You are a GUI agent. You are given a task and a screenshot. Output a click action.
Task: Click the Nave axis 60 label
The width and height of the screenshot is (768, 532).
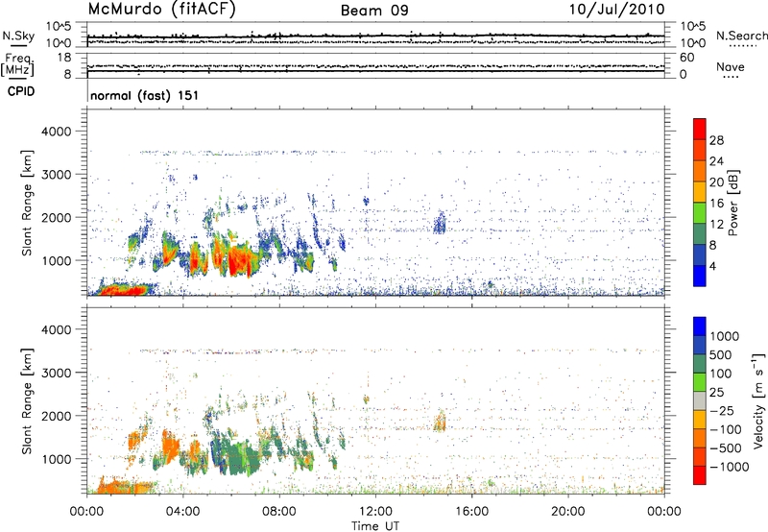[x=686, y=58]
